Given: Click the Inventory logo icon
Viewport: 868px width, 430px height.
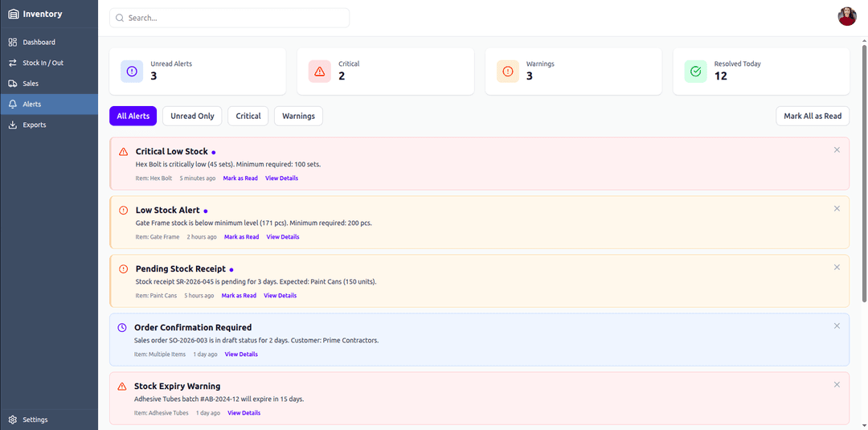Looking at the screenshot, I should click(x=13, y=14).
